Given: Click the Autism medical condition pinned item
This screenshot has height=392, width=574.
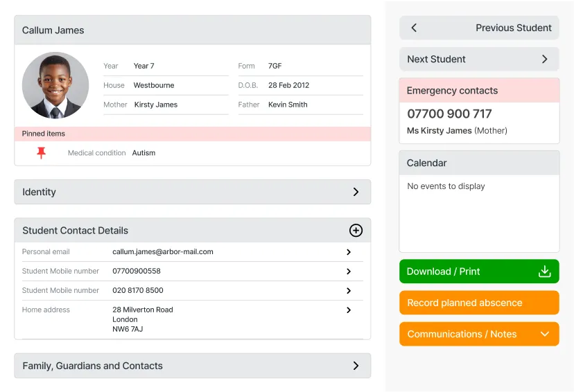Looking at the screenshot, I should coord(143,153).
